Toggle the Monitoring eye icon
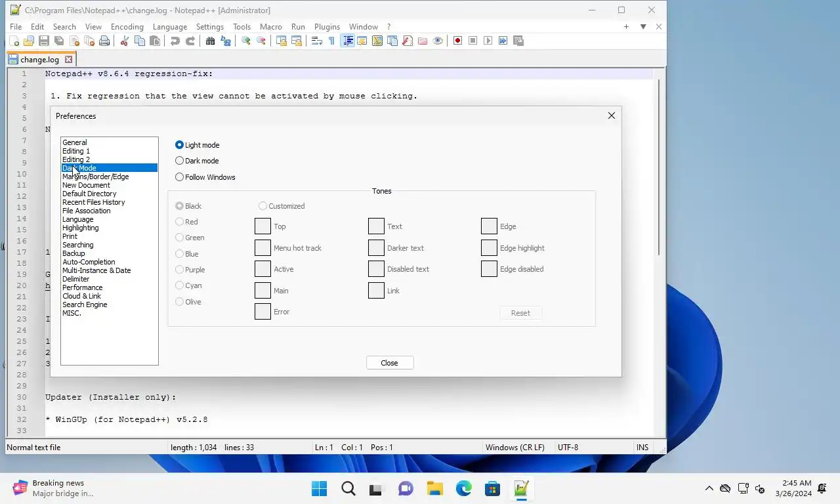Image resolution: width=840 pixels, height=504 pixels. (438, 41)
